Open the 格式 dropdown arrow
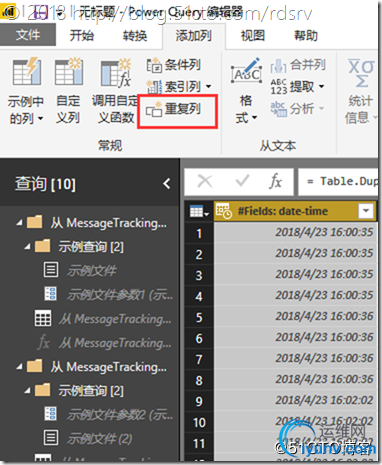Image resolution: width=382 pixels, height=465 pixels. (x=254, y=117)
